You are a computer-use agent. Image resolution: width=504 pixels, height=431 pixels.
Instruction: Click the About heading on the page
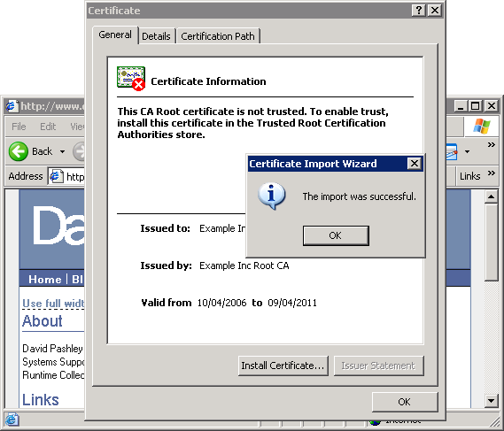coord(43,321)
